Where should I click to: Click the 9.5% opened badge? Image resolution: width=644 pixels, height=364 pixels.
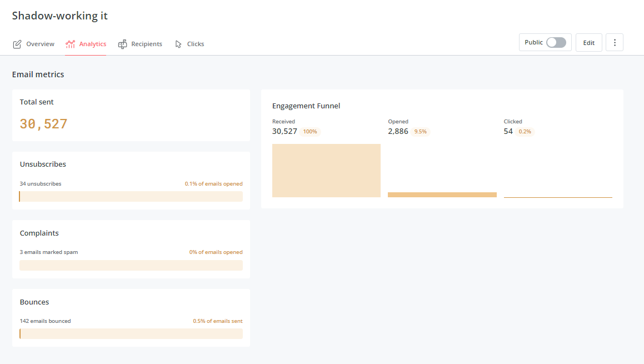(x=420, y=131)
